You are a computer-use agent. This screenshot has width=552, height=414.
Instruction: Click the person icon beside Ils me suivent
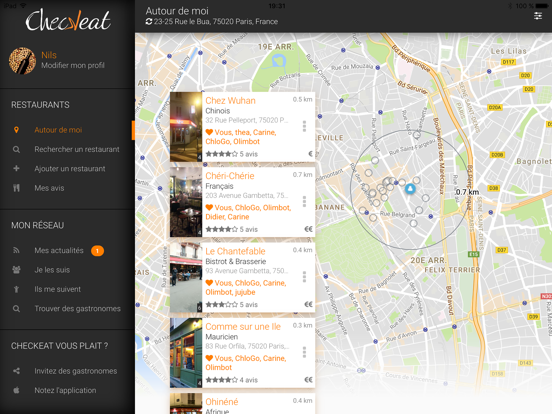[x=16, y=289]
